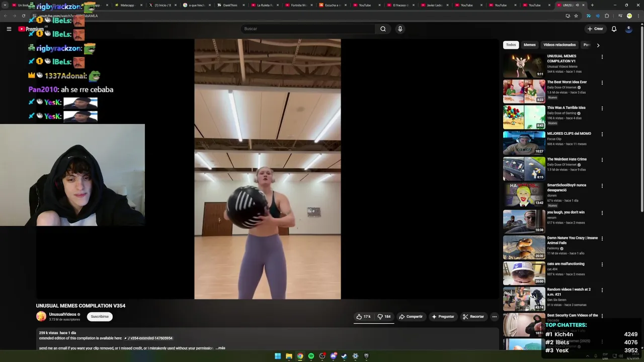Open Settings gear in the taskbar

[x=355, y=356]
